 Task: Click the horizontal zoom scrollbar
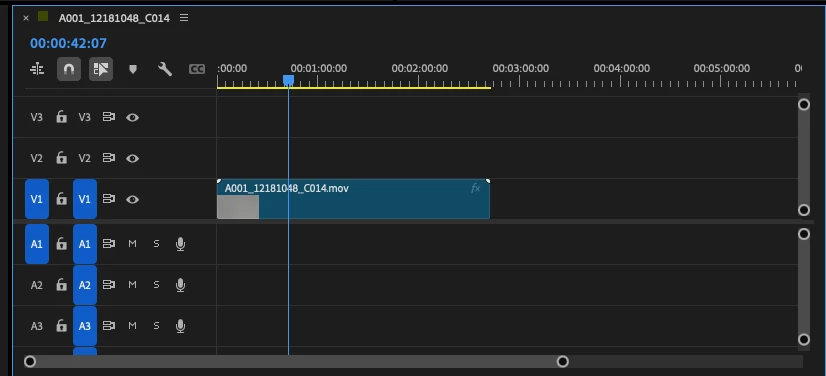(296, 361)
